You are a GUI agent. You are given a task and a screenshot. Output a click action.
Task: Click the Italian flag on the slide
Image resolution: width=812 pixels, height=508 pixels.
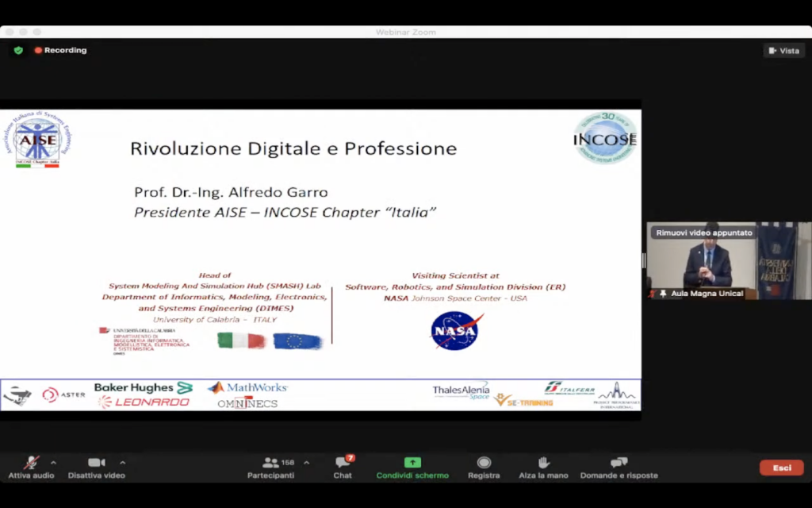click(241, 341)
